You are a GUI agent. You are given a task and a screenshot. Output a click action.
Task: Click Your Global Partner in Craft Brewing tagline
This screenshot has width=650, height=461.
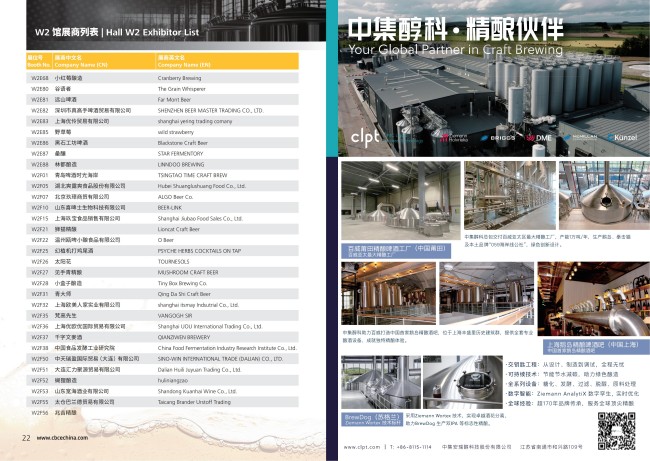(x=456, y=49)
